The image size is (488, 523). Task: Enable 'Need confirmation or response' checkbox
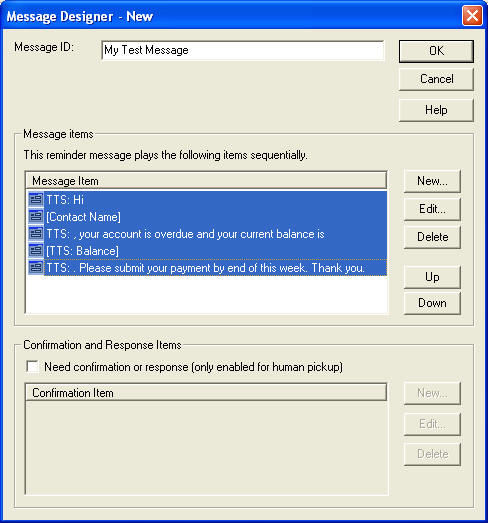(x=32, y=367)
